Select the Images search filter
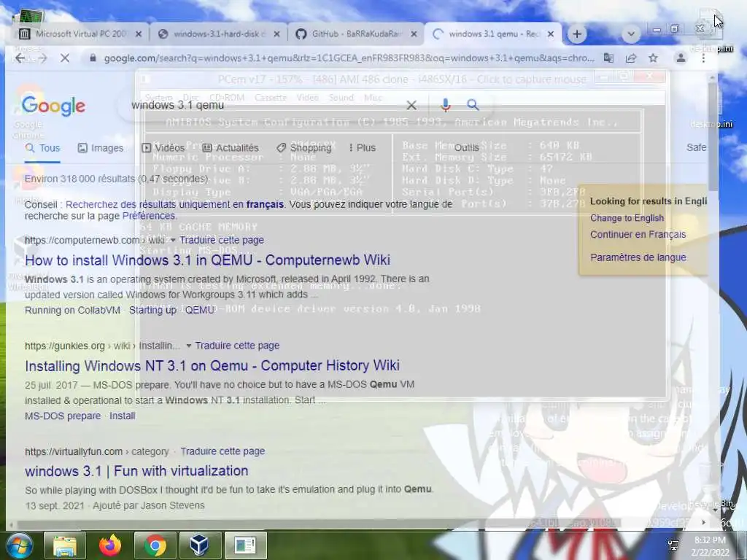This screenshot has width=747, height=560. point(101,148)
